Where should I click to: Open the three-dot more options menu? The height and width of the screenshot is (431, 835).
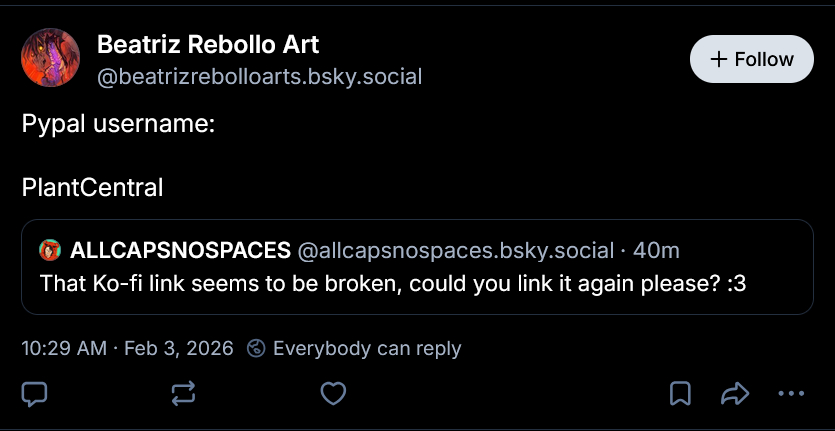792,394
